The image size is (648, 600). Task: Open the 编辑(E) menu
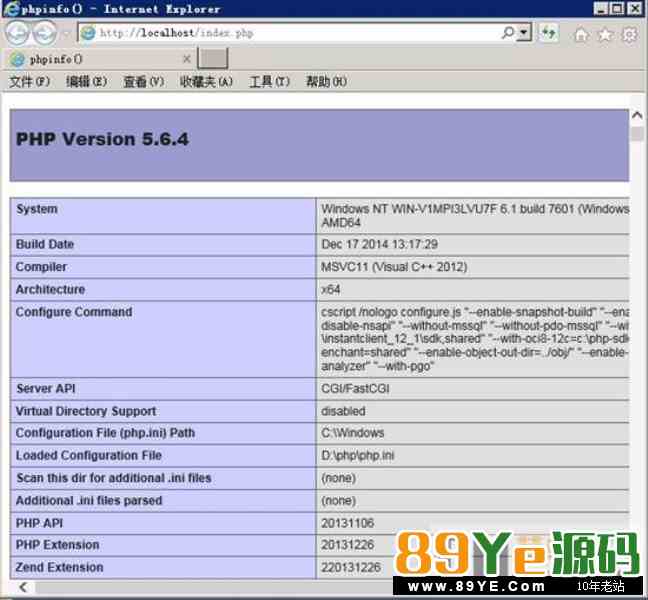click(87, 81)
